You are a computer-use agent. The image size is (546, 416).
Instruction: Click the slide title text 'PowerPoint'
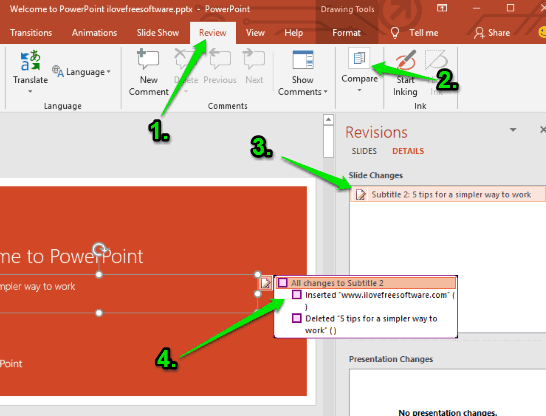(x=96, y=256)
